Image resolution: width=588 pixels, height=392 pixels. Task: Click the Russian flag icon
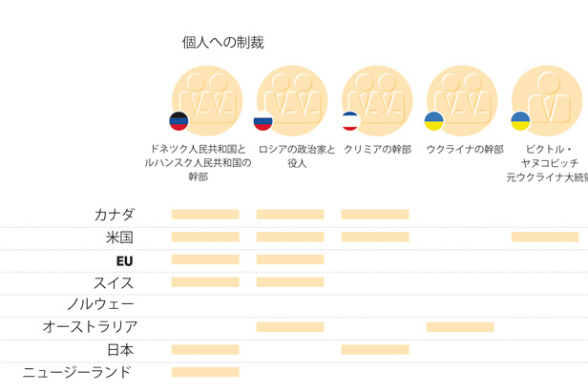tap(262, 121)
